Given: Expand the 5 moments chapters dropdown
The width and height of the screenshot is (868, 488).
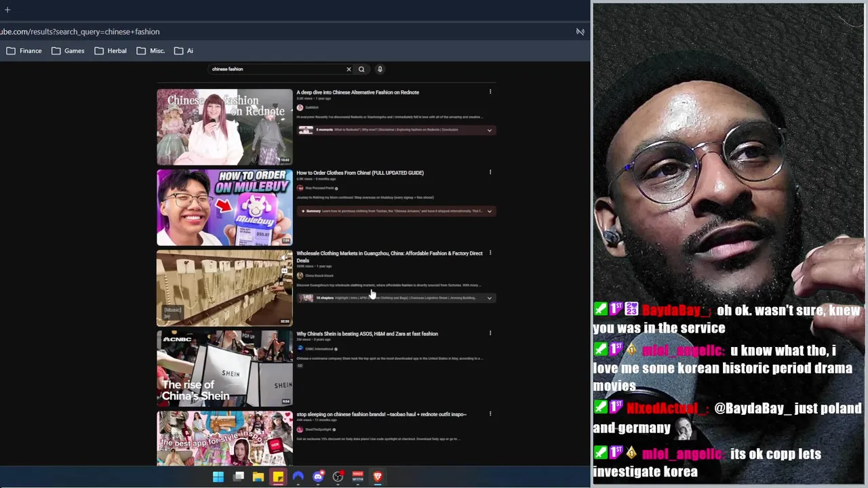Looking at the screenshot, I should tap(489, 130).
